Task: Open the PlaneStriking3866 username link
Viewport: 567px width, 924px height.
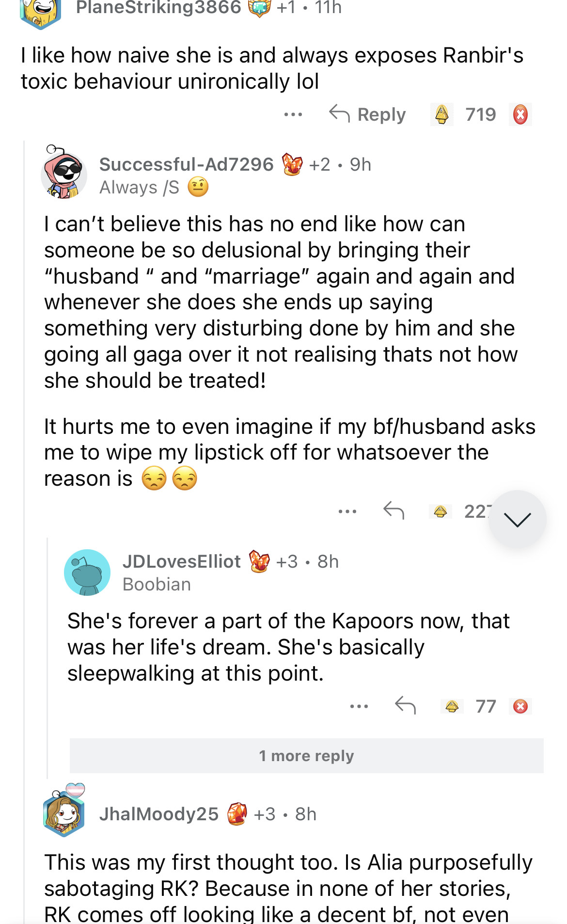Action: click(158, 8)
